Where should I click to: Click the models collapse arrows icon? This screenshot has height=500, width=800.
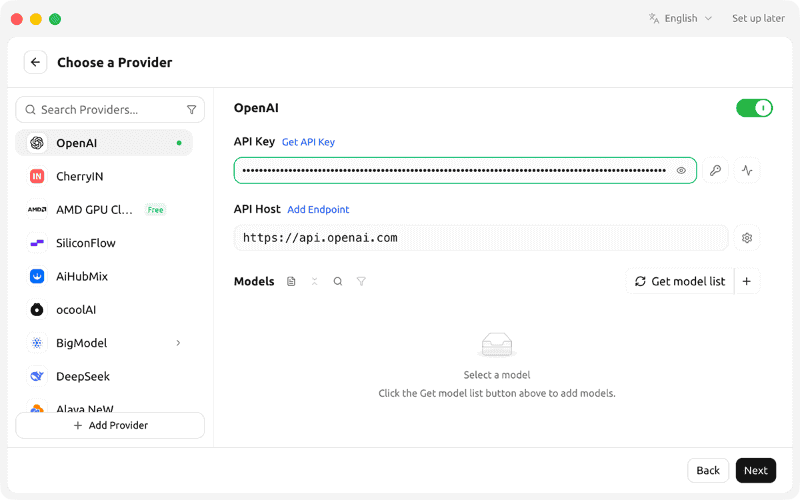(x=314, y=282)
